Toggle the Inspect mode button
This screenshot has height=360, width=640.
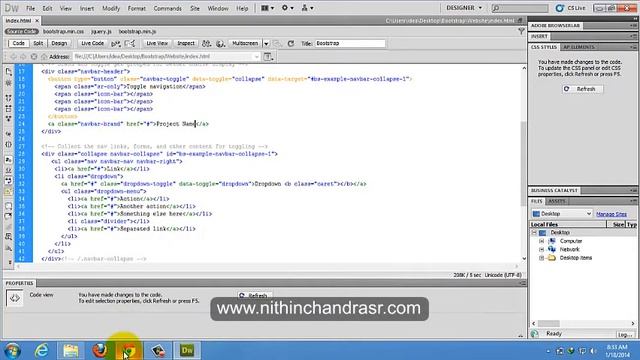click(186, 43)
